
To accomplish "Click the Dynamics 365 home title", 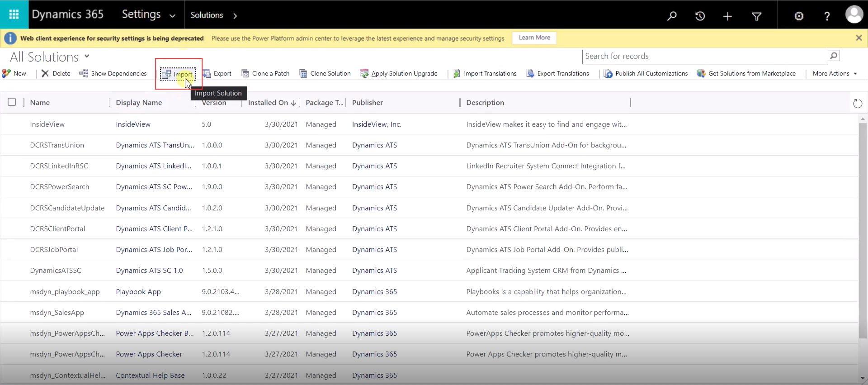I will pos(68,14).
